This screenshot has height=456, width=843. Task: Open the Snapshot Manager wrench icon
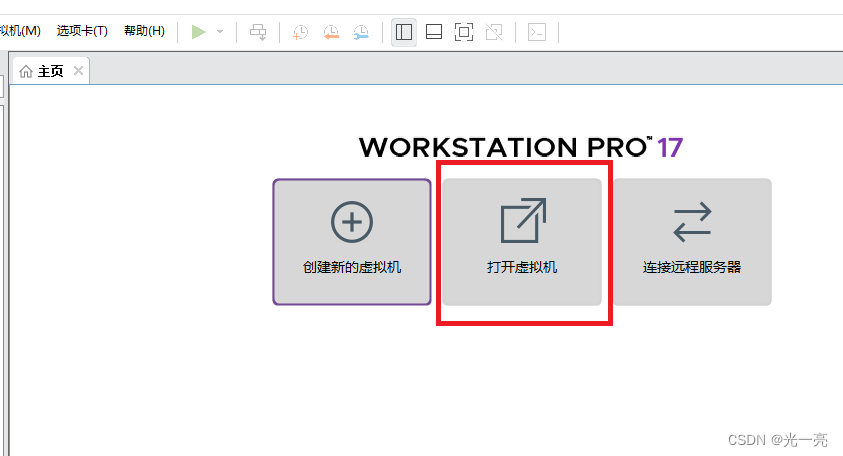pos(361,32)
